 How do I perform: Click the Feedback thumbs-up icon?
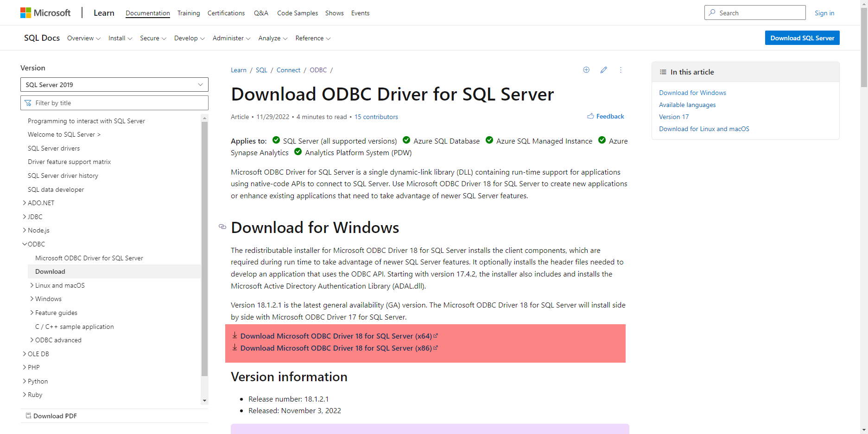click(x=590, y=116)
